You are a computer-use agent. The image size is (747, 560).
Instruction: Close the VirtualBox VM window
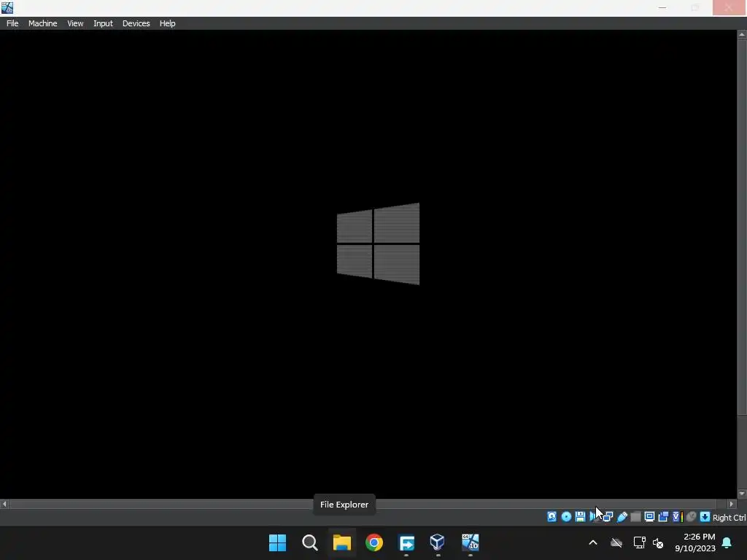729,7
